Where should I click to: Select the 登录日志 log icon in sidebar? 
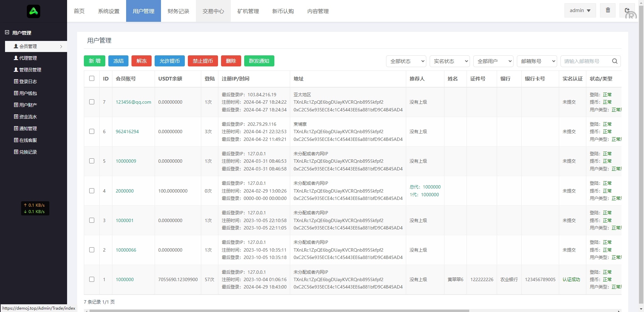pyautogui.click(x=16, y=82)
